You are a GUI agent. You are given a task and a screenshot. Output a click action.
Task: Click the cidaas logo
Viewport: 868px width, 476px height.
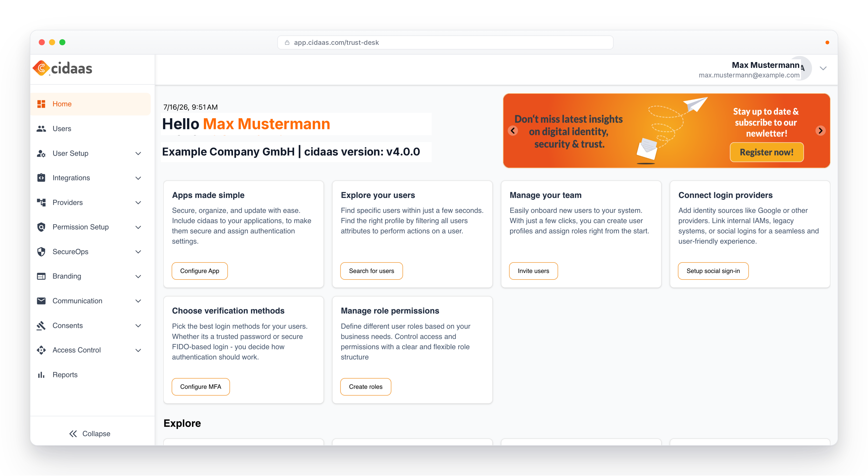point(63,68)
